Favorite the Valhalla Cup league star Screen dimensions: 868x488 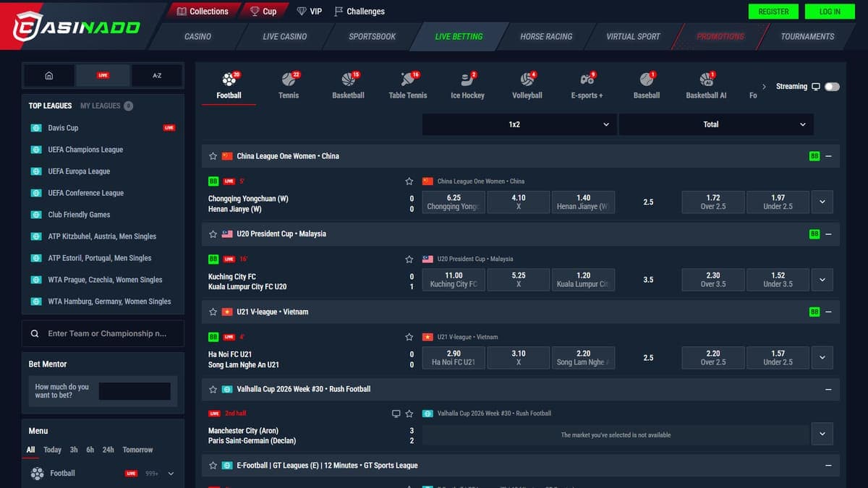[213, 389]
